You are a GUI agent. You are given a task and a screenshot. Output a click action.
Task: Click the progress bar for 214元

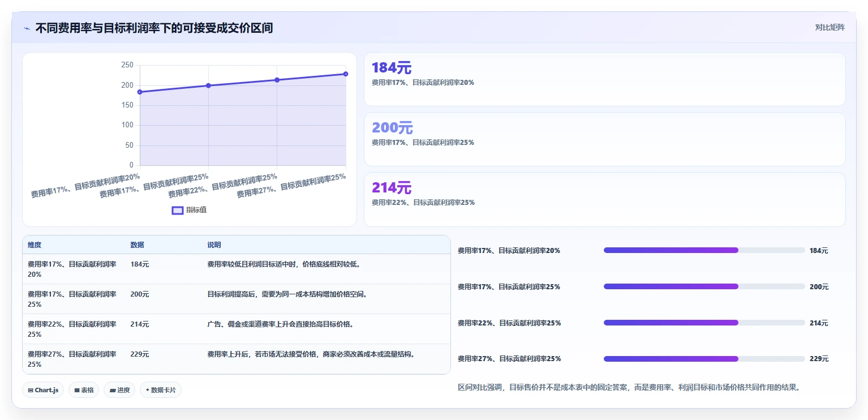click(704, 323)
